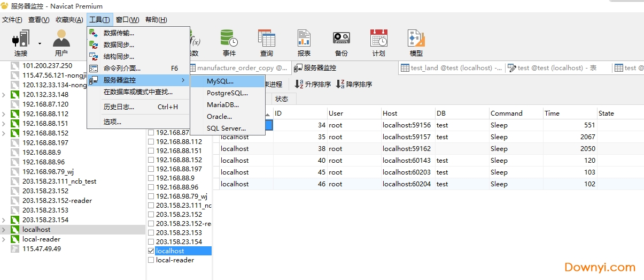The width and height of the screenshot is (644, 280).
Task: Click the ascending sort (升序排序) button
Action: click(313, 85)
